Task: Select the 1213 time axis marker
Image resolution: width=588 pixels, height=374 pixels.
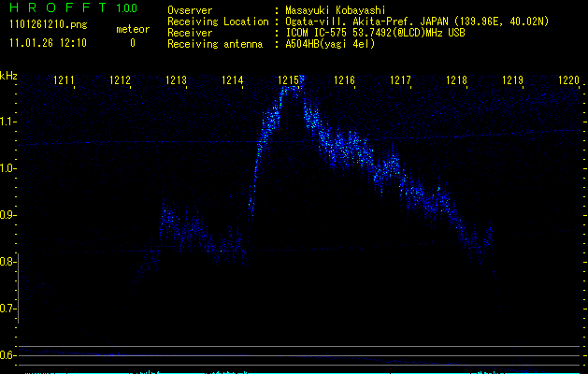Action: click(177, 81)
